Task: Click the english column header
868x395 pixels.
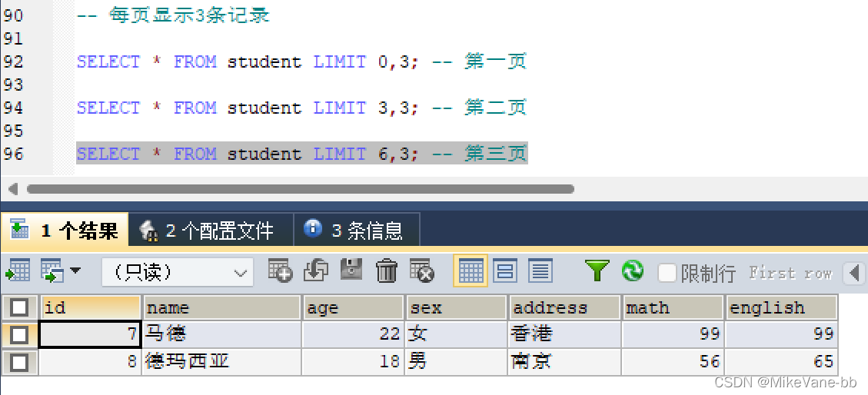Action: tap(780, 307)
